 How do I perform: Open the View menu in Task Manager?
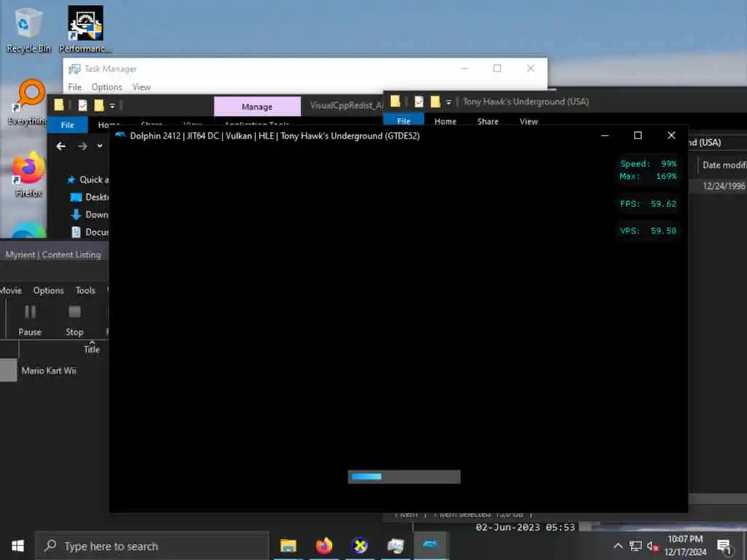coord(142,87)
